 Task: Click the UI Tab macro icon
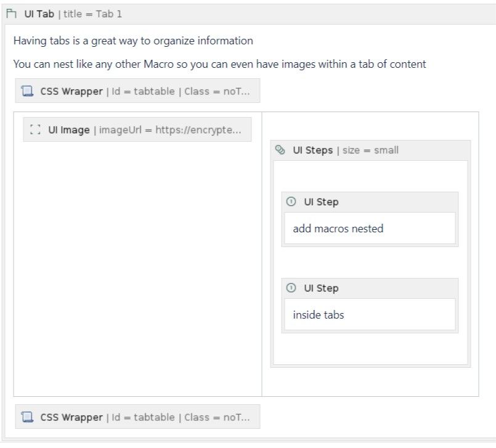click(x=11, y=14)
